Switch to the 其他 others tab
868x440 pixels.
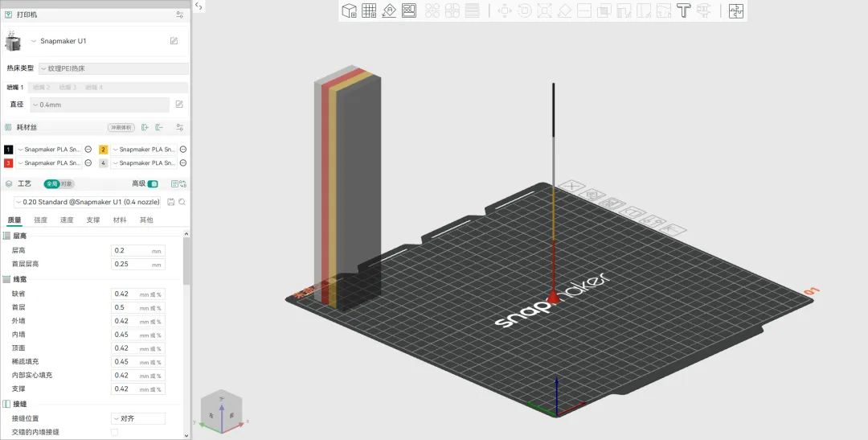[x=146, y=220]
